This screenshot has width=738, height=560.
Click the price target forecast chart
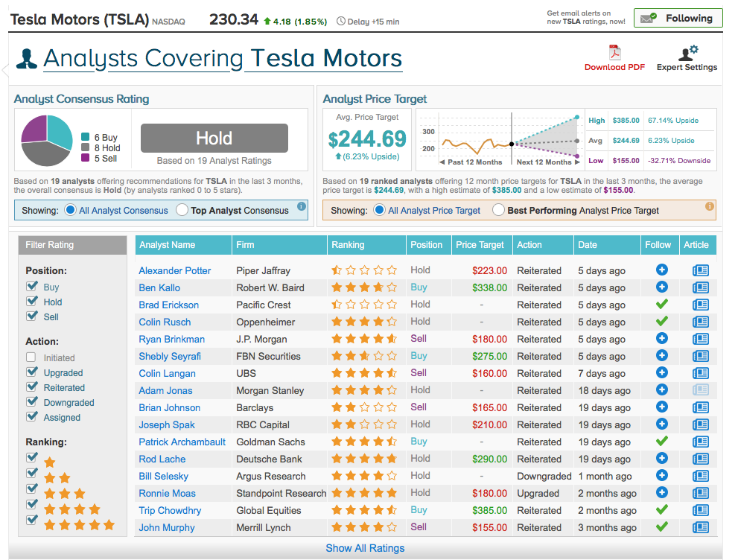click(500, 139)
